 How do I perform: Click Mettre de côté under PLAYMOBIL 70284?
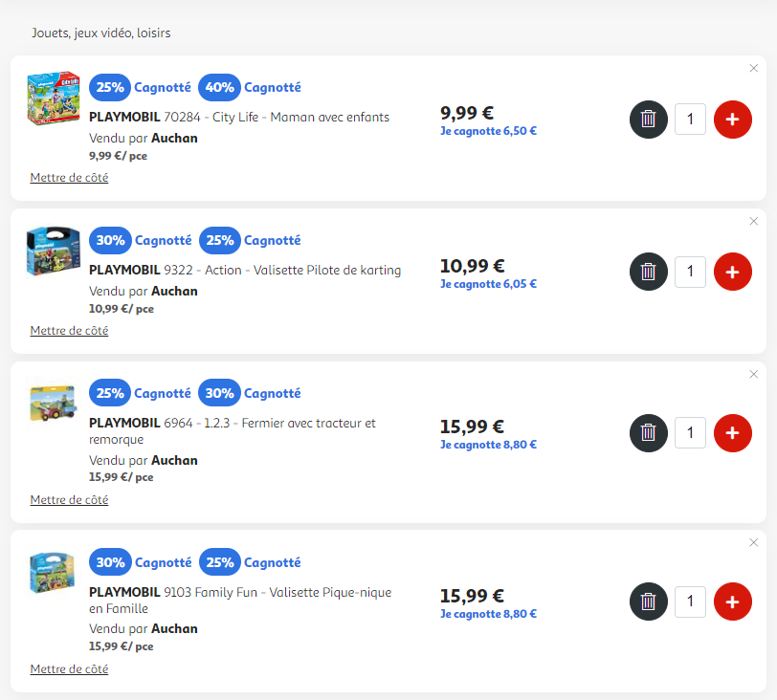point(69,178)
